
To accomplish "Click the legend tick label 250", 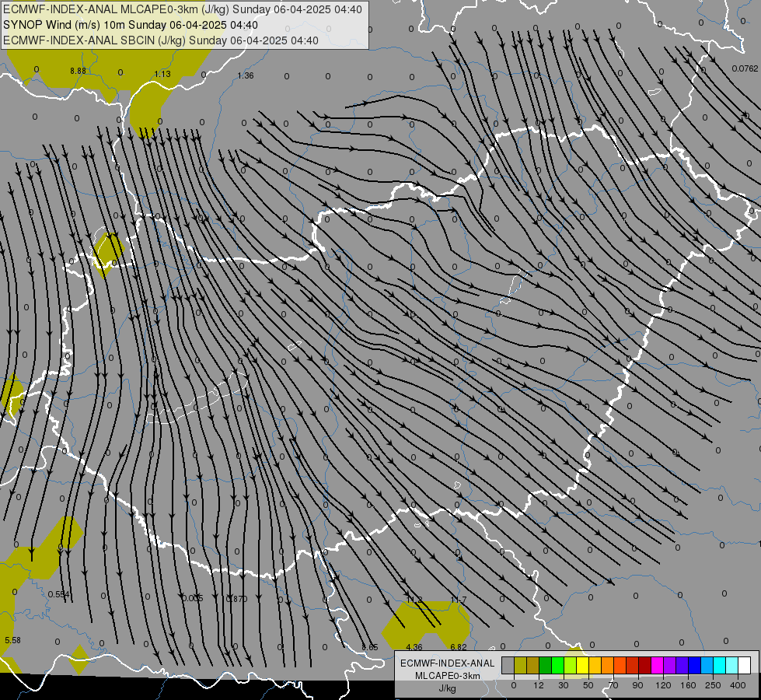I will [x=713, y=685].
